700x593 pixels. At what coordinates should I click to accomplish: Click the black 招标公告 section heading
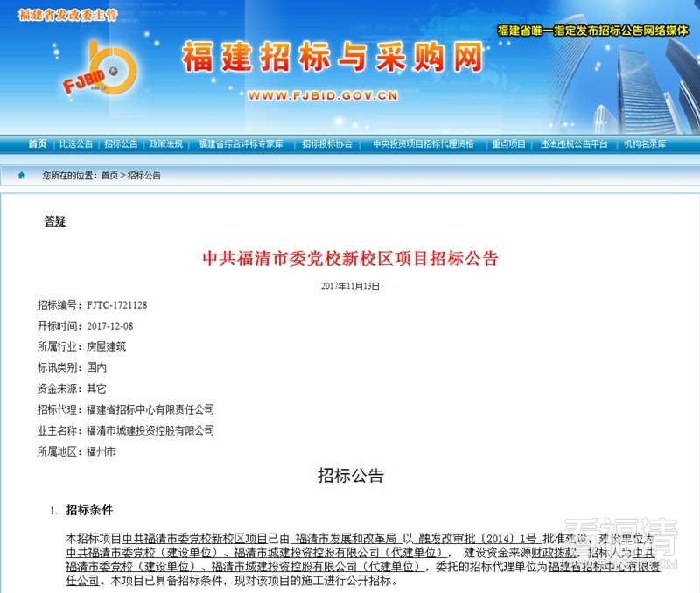click(351, 476)
